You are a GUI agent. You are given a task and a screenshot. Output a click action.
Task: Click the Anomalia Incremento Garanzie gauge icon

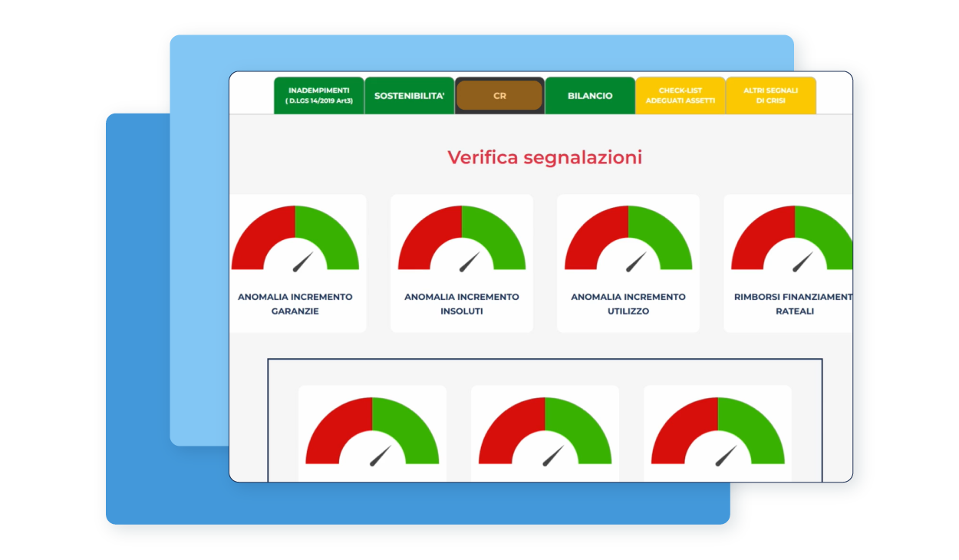pos(295,239)
